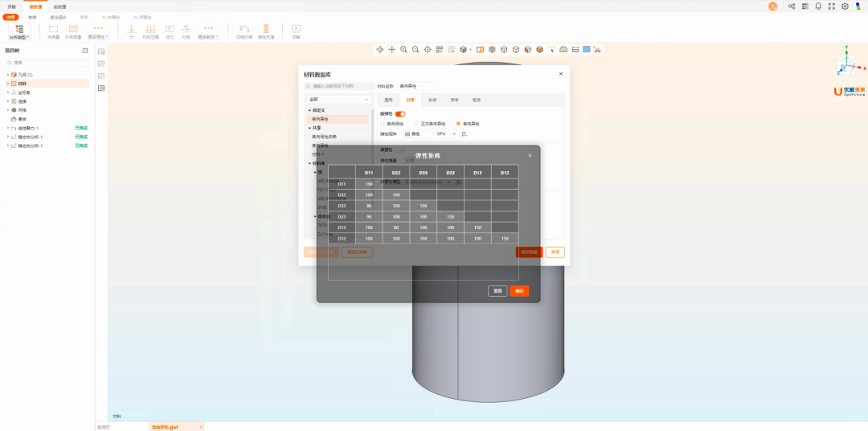Image resolution: width=868 pixels, height=431 pixels.
Task: Open the notifications bell icon
Action: (x=818, y=6)
